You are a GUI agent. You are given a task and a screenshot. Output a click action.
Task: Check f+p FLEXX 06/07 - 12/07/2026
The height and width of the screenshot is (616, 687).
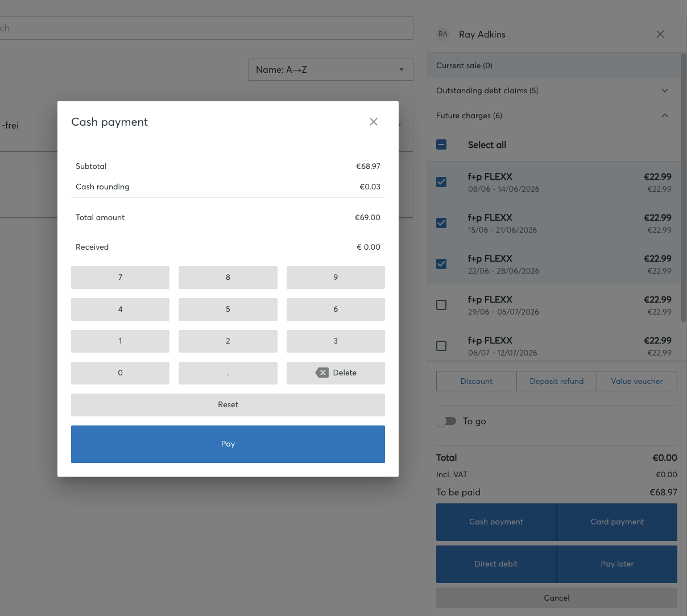click(441, 346)
